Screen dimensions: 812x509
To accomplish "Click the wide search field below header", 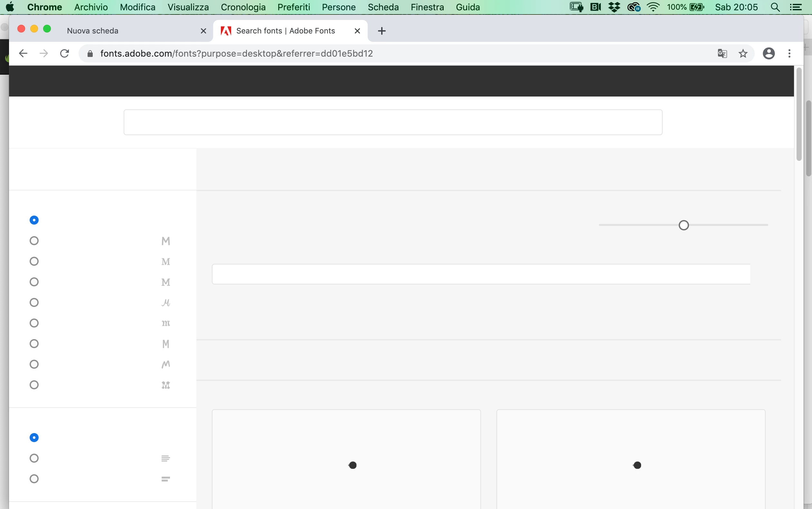I will pos(393,122).
